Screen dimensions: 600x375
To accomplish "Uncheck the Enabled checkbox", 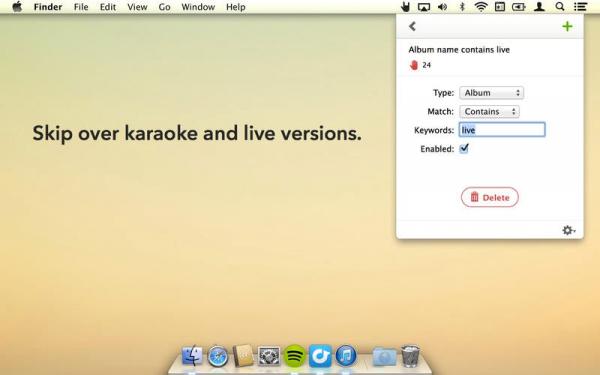I will [464, 148].
